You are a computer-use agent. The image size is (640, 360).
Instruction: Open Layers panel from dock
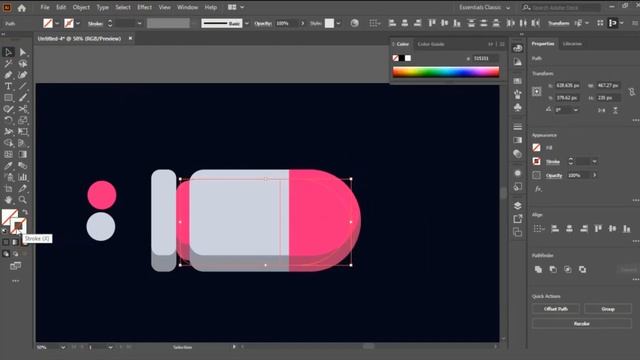point(518,205)
